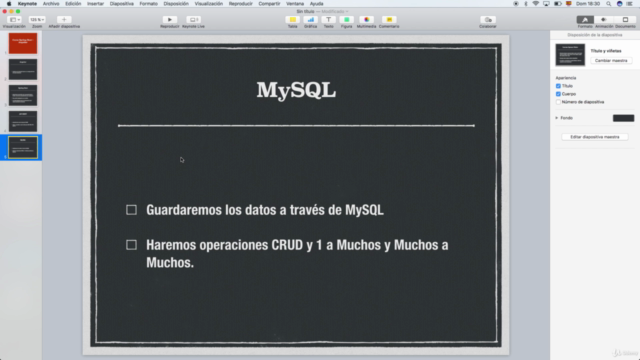This screenshot has height=360, width=640.
Task: Open the Ventana menu
Action: pos(295,4)
